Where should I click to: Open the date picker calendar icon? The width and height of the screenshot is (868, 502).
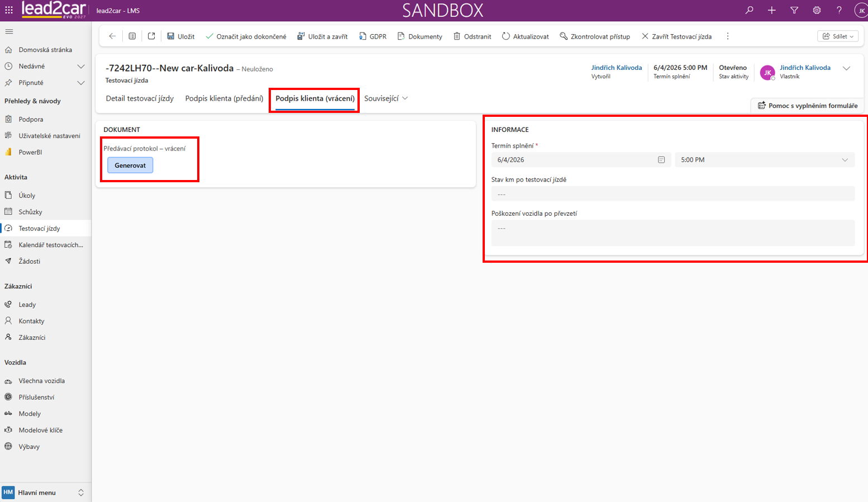pyautogui.click(x=661, y=160)
